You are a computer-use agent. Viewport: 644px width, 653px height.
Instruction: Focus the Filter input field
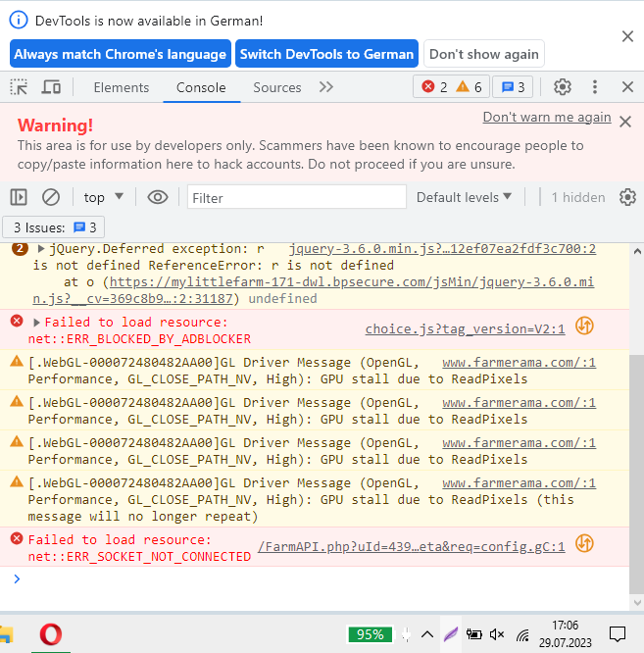pos(297,197)
